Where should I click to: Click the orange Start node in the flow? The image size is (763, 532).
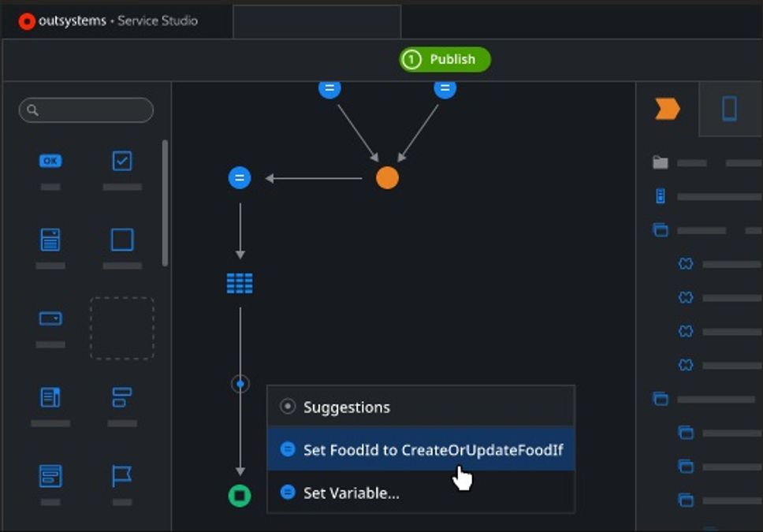385,178
